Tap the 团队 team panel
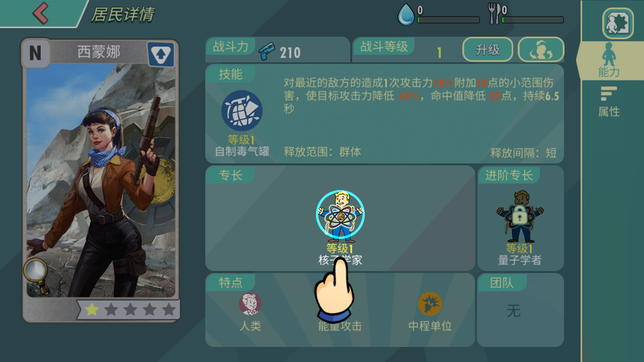Image resolution: width=644 pixels, height=362 pixels. pos(520,310)
